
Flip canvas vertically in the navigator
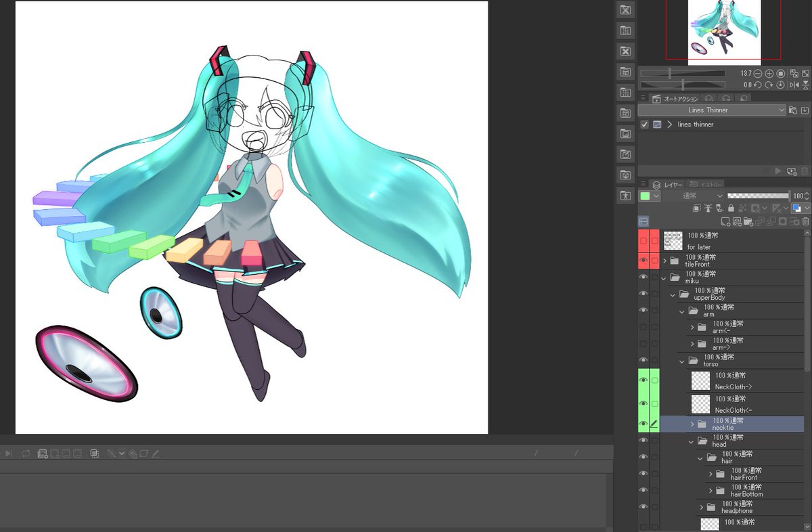(806, 85)
